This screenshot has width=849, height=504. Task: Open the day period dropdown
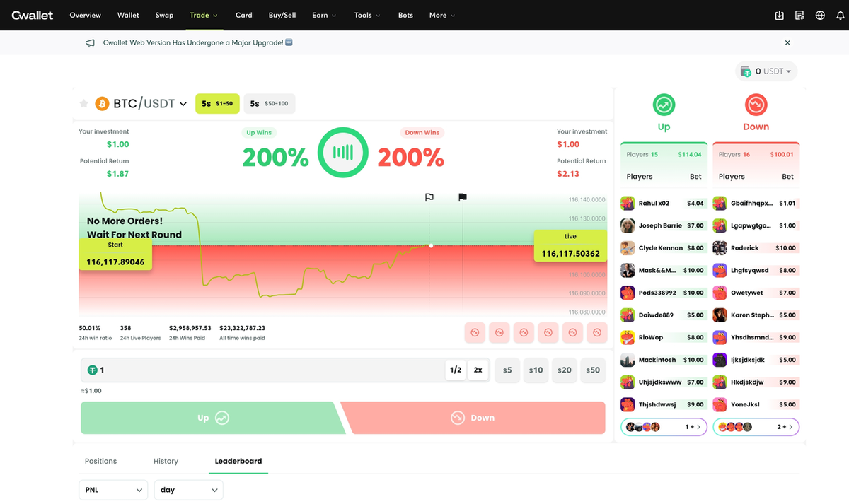pyautogui.click(x=189, y=490)
